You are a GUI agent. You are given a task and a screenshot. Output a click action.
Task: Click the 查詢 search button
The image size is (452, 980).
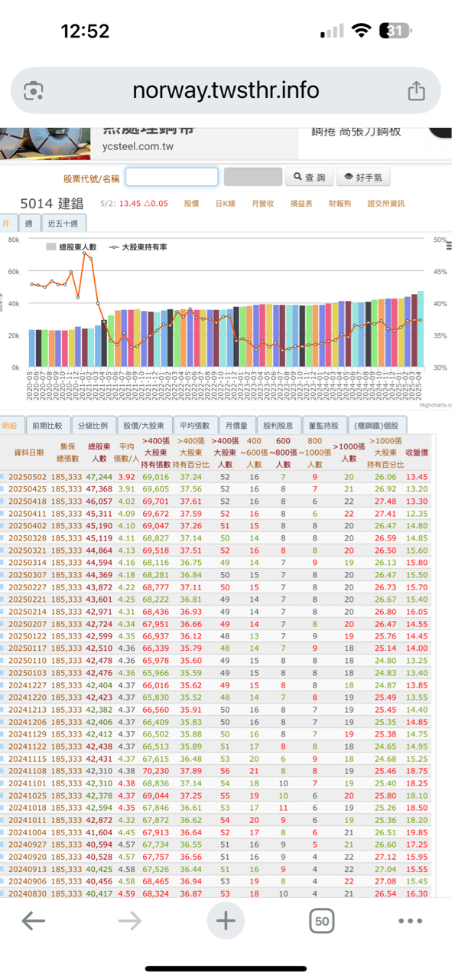310,178
